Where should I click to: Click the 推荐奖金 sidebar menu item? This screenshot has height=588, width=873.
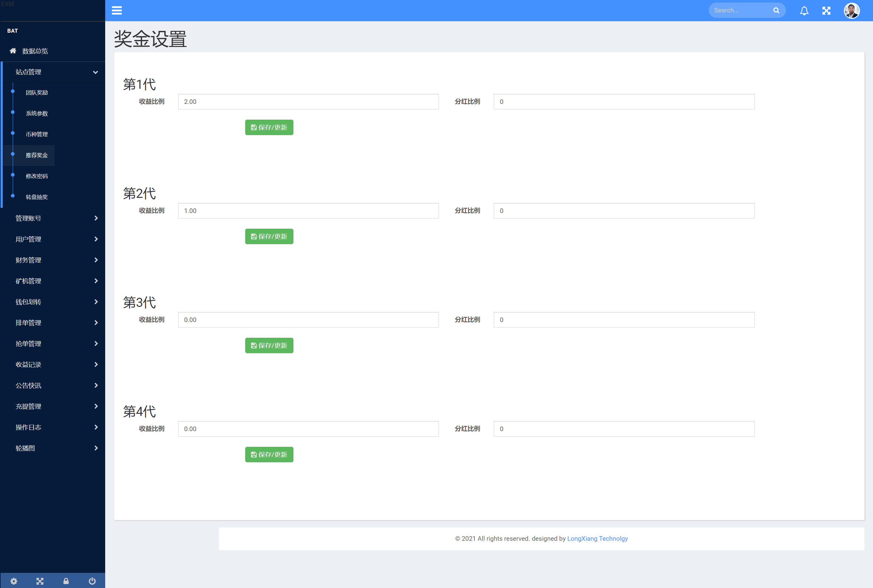[37, 155]
